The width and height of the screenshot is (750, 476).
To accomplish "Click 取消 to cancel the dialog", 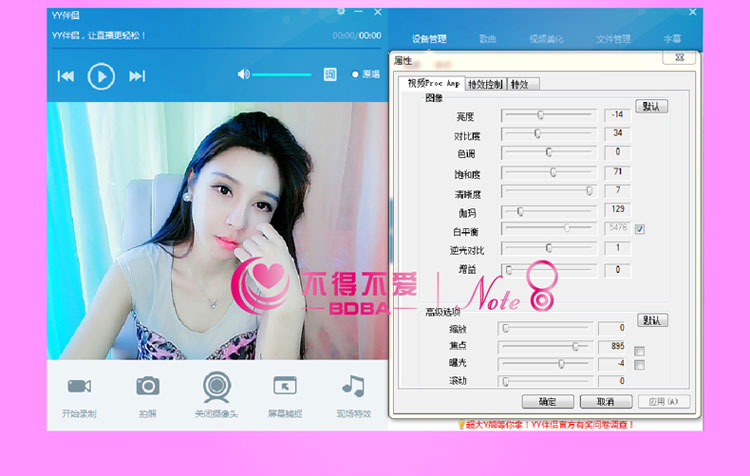I will [x=606, y=401].
